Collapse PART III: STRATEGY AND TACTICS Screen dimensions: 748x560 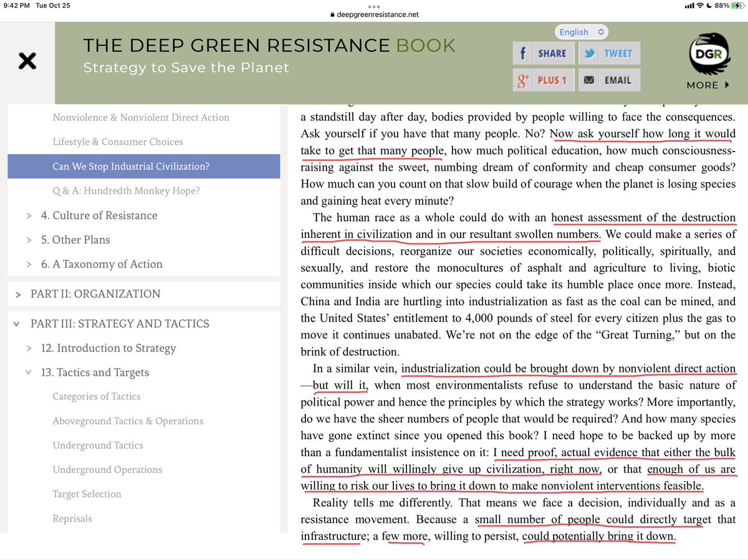coord(18,324)
